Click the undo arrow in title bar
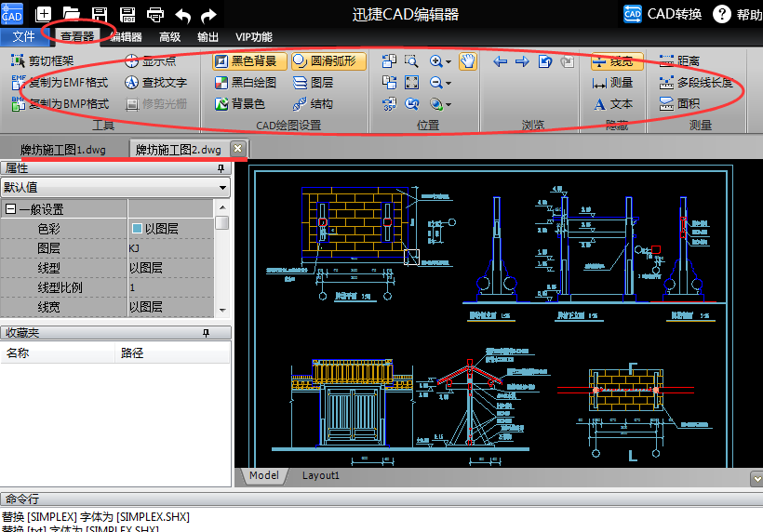The width and height of the screenshot is (763, 532). point(182,14)
